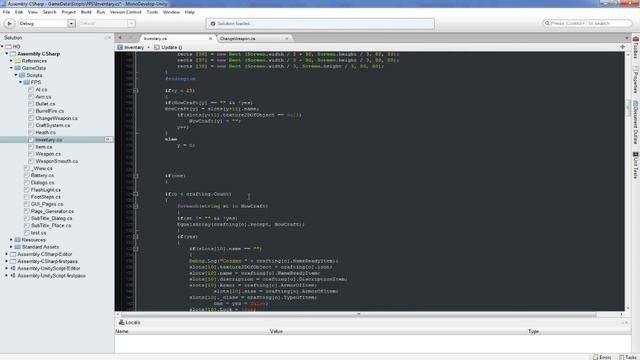Select Item.cs in the solution tree
Screen dimensions: 640x360
click(43, 147)
